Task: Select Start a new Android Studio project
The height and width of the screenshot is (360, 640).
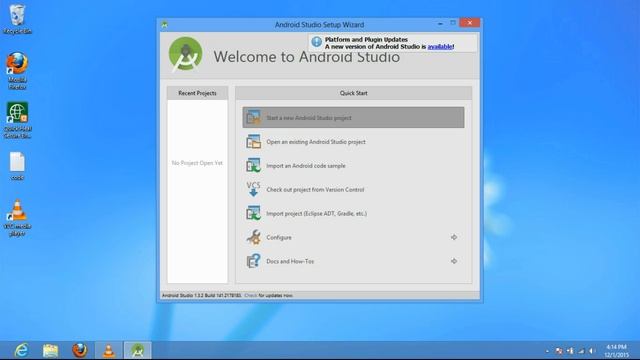Action: tap(353, 118)
